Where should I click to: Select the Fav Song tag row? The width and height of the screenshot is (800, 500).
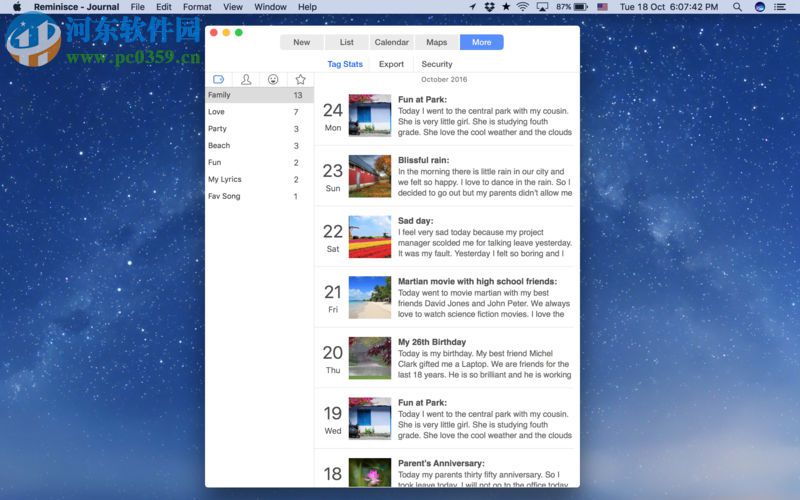click(260, 196)
